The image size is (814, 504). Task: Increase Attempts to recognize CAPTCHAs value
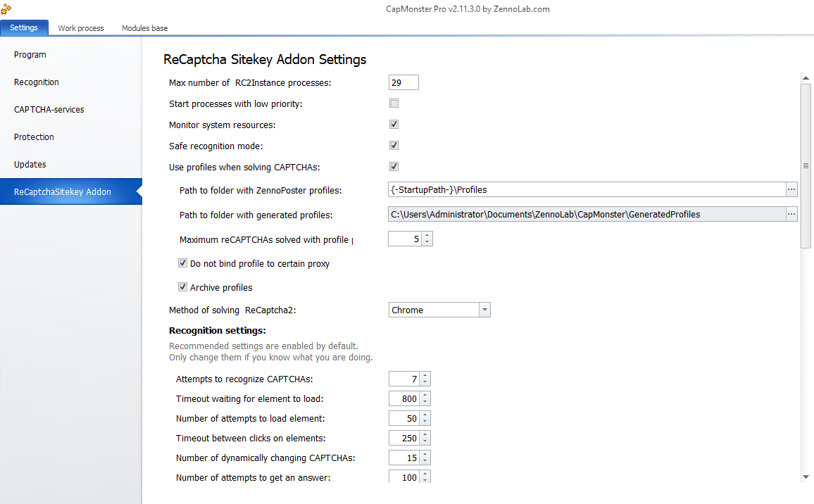pos(425,376)
